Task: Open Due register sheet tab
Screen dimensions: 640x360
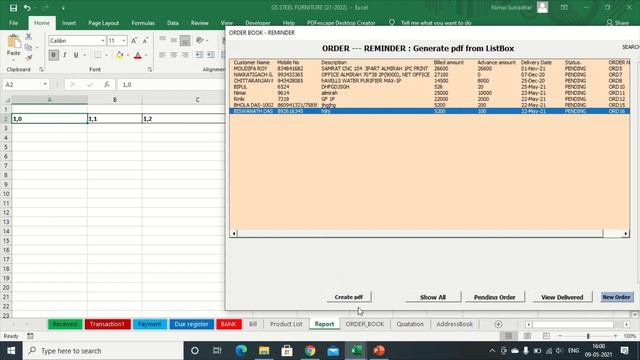Action: (191, 324)
